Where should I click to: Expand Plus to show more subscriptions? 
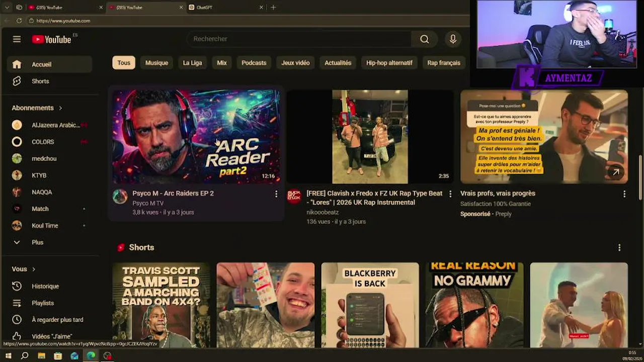49,242
